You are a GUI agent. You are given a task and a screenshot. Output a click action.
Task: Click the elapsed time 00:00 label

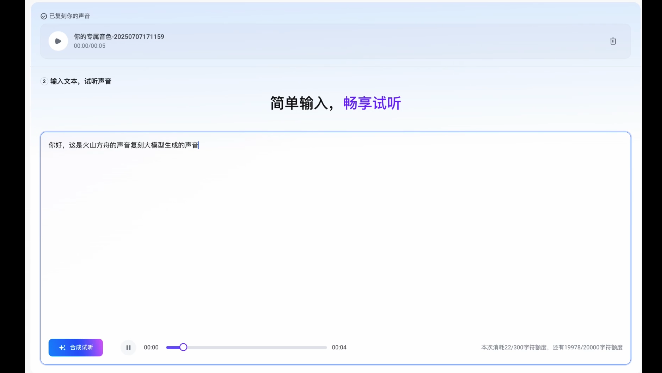151,347
